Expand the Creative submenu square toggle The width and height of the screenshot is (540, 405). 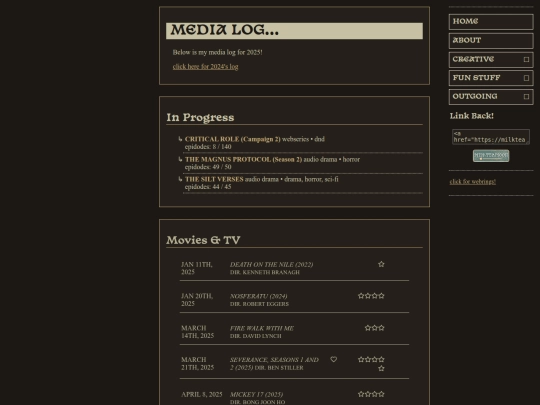tap(526, 60)
